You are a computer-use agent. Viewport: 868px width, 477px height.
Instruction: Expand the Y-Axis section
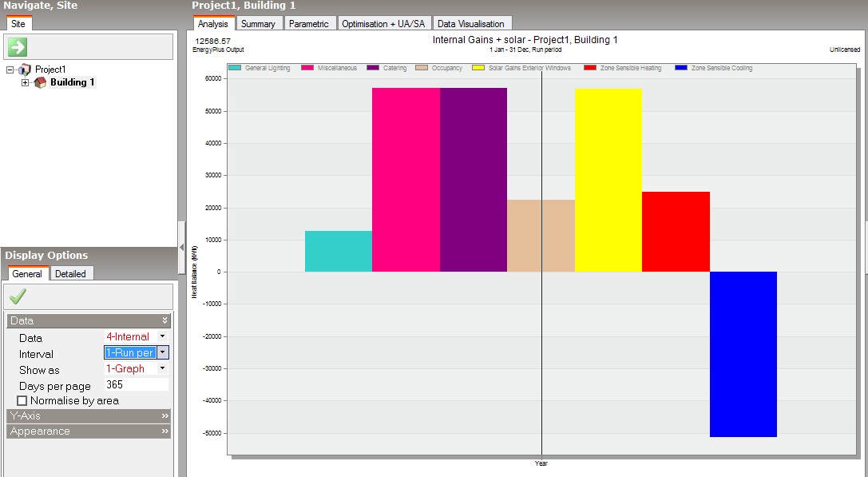pyautogui.click(x=89, y=415)
